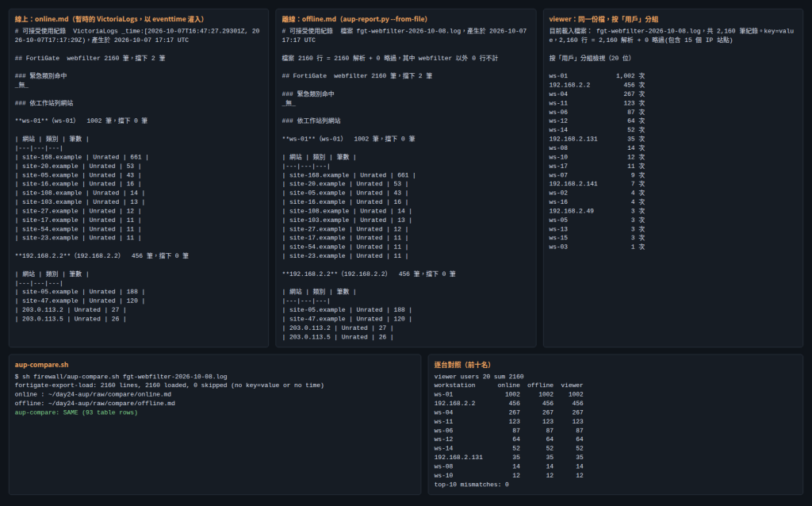Select the viewer：同一份檔 panel heading
Viewport: 812px width, 506px height.
coord(603,19)
